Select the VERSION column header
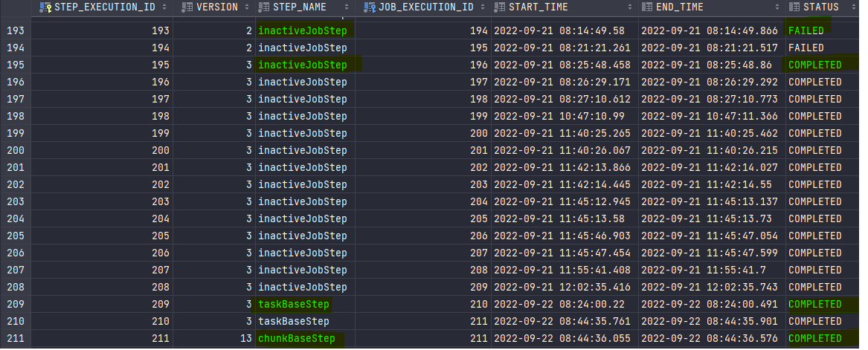The image size is (868, 350). (214, 7)
